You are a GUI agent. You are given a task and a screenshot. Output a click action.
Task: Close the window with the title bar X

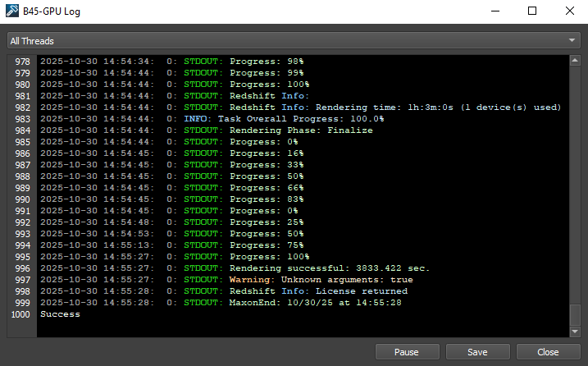point(569,11)
